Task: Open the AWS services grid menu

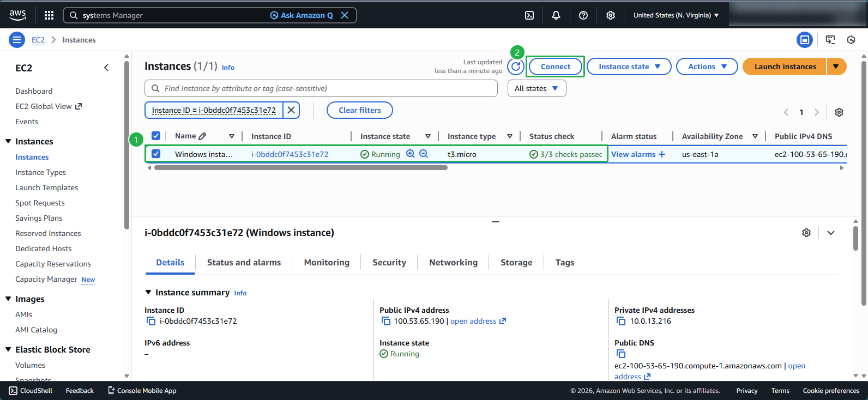Action: point(49,15)
